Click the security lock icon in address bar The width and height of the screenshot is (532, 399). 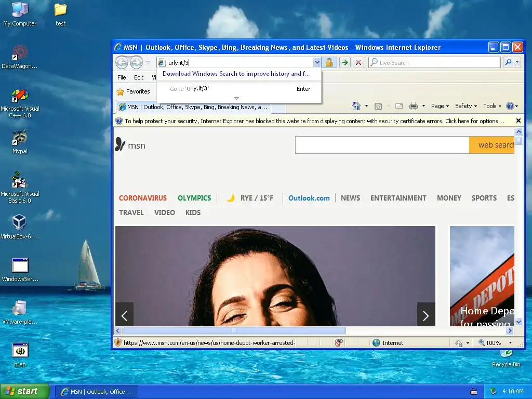coord(329,62)
